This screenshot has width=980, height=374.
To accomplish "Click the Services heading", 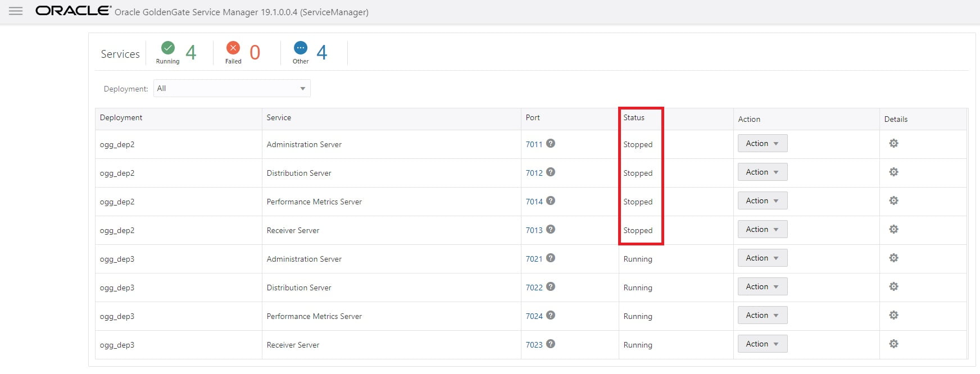I will pyautogui.click(x=120, y=54).
